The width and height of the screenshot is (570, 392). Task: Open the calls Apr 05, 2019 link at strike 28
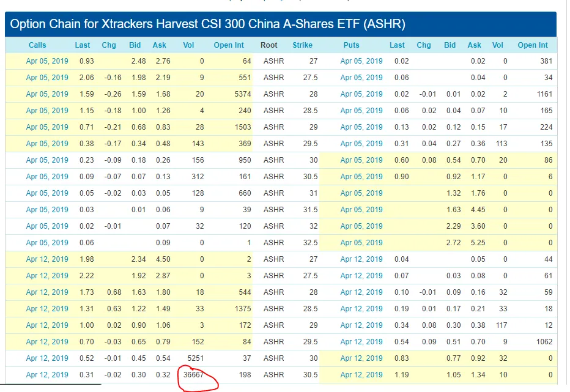click(47, 94)
